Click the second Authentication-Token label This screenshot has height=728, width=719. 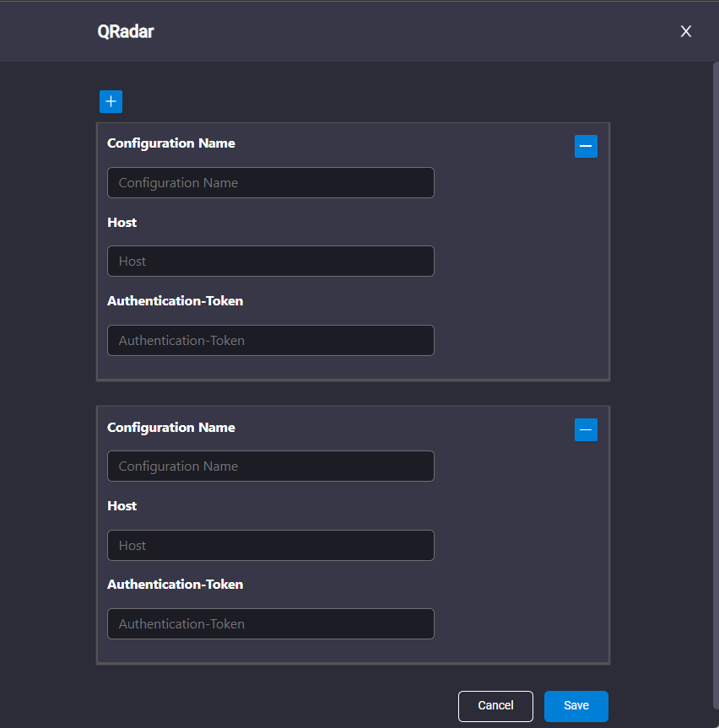[x=175, y=584]
